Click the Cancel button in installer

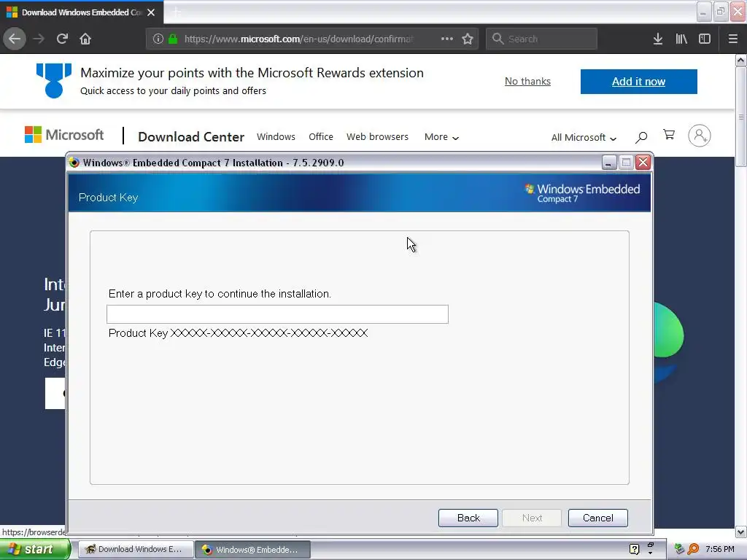pos(598,518)
